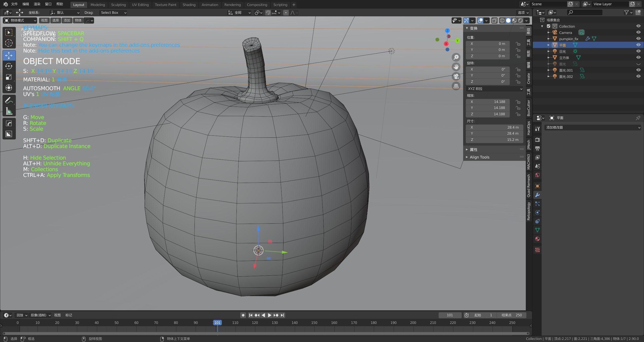Open the 回放 playback popover
Image resolution: width=644 pixels, height=342 pixels.
point(22,315)
